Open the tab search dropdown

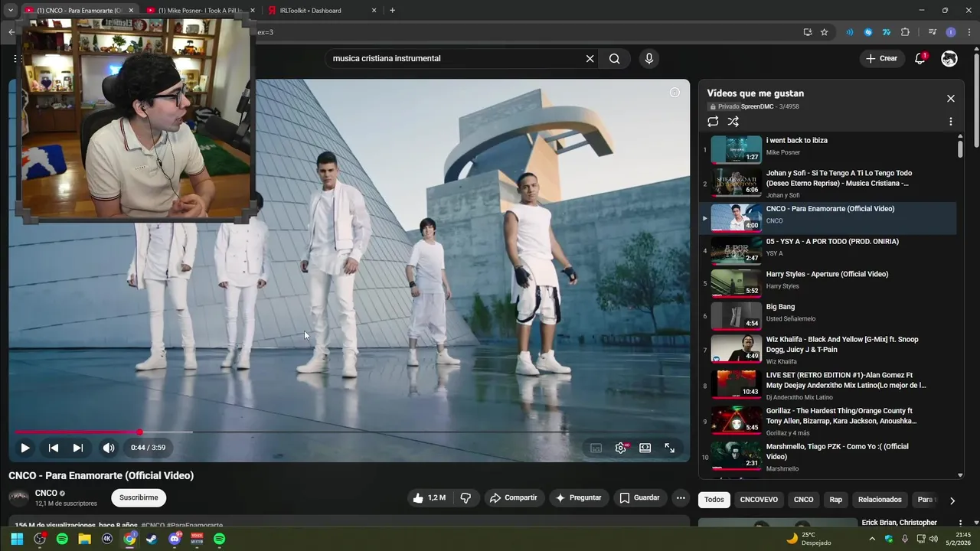point(10,11)
